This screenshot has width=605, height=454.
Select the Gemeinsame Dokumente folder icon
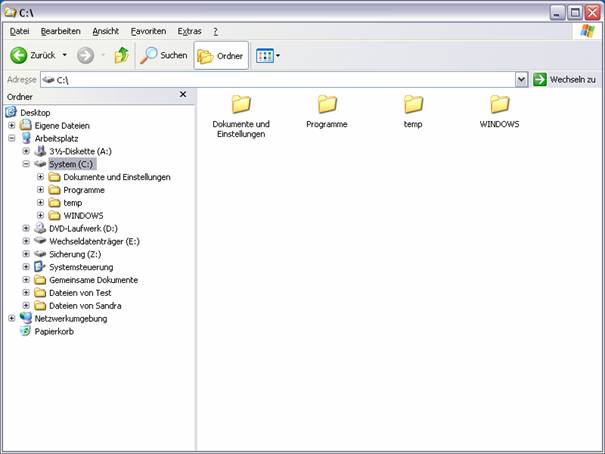coord(40,280)
